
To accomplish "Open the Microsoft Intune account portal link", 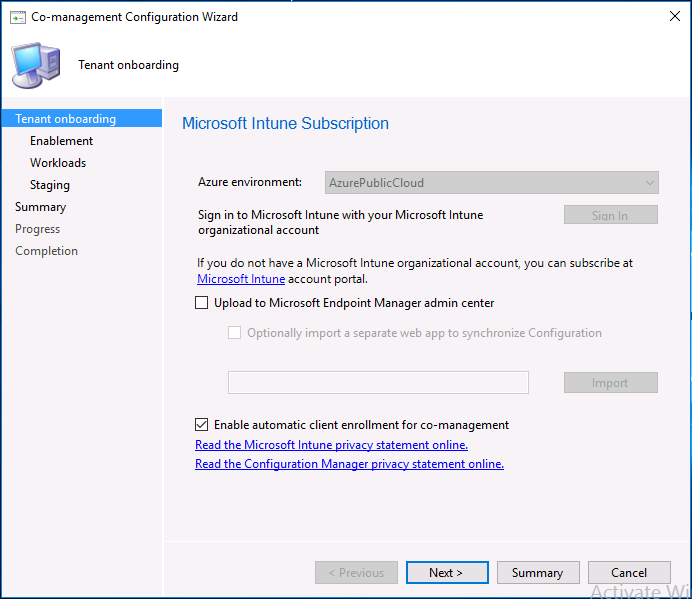I will point(241,279).
